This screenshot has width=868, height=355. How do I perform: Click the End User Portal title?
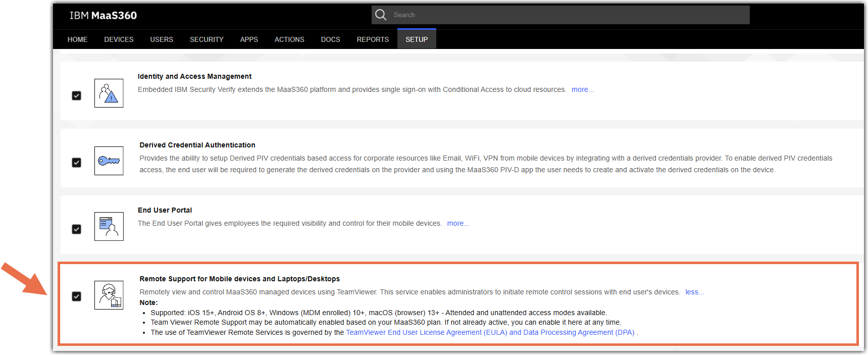[x=165, y=210]
